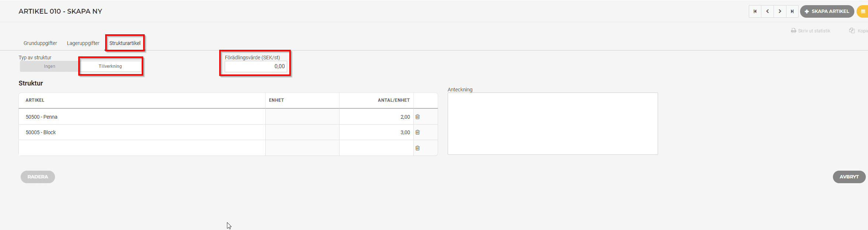The height and width of the screenshot is (230, 868).
Task: Click the empty Artikel cell in last row
Action: [x=142, y=148]
